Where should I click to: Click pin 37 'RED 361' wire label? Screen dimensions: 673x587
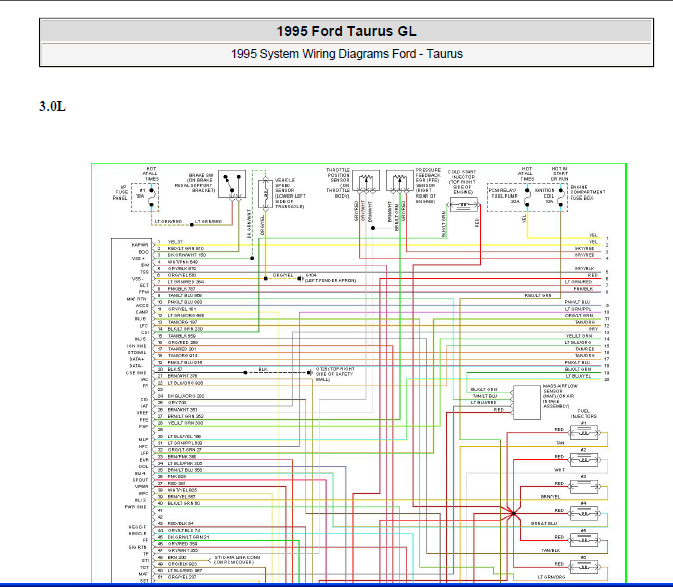[176, 484]
